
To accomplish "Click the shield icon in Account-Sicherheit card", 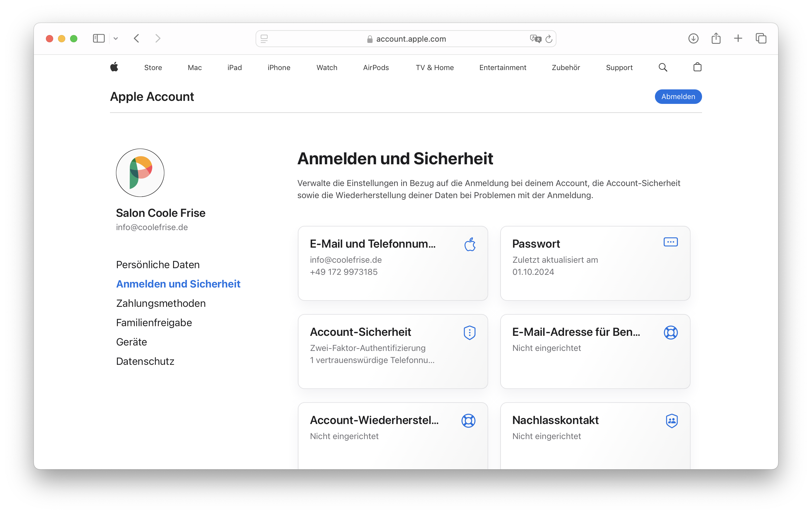I will click(x=469, y=332).
